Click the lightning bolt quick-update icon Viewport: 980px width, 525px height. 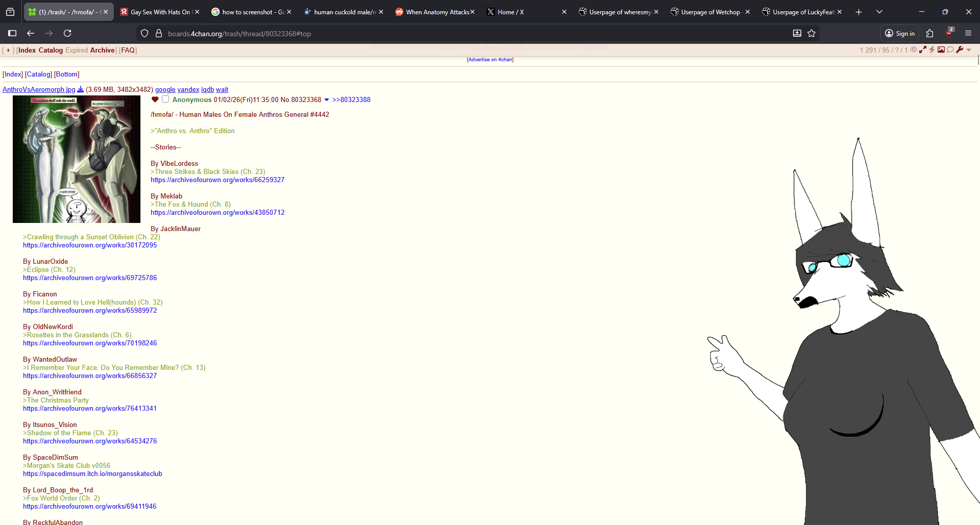pos(932,49)
